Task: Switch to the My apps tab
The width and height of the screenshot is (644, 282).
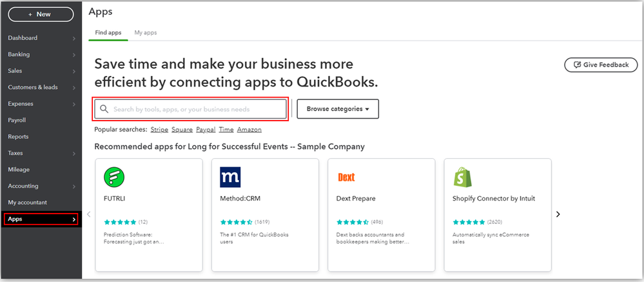Action: 145,32
